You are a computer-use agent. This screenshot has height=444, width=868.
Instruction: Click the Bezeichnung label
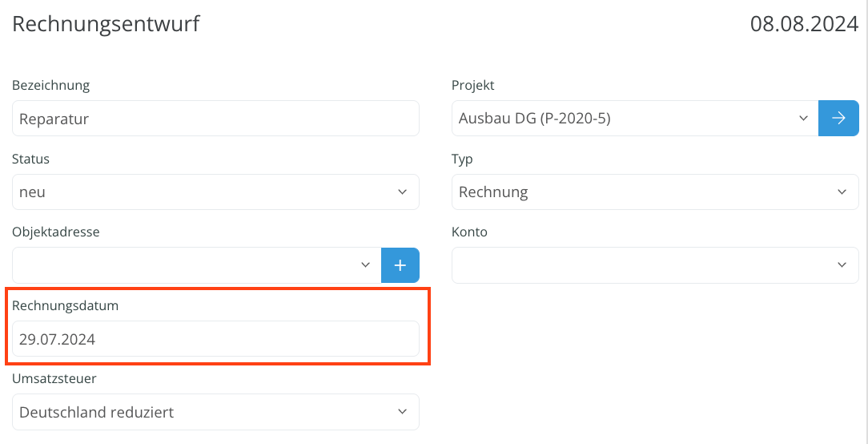tap(51, 86)
